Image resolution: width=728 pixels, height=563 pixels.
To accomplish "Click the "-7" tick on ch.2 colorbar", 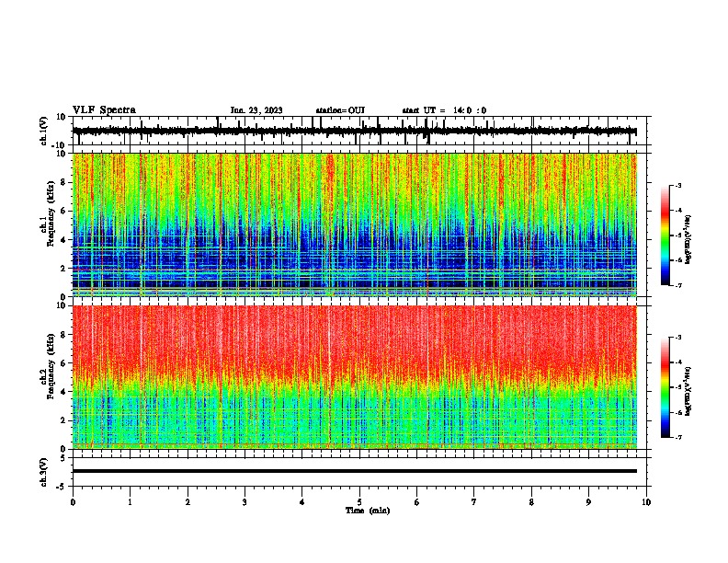I will (x=677, y=437).
